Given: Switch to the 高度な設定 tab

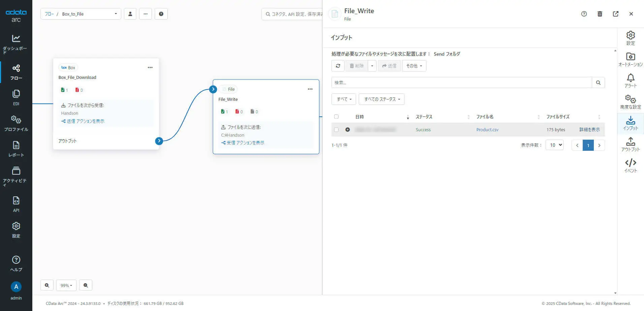Looking at the screenshot, I should click(x=631, y=102).
